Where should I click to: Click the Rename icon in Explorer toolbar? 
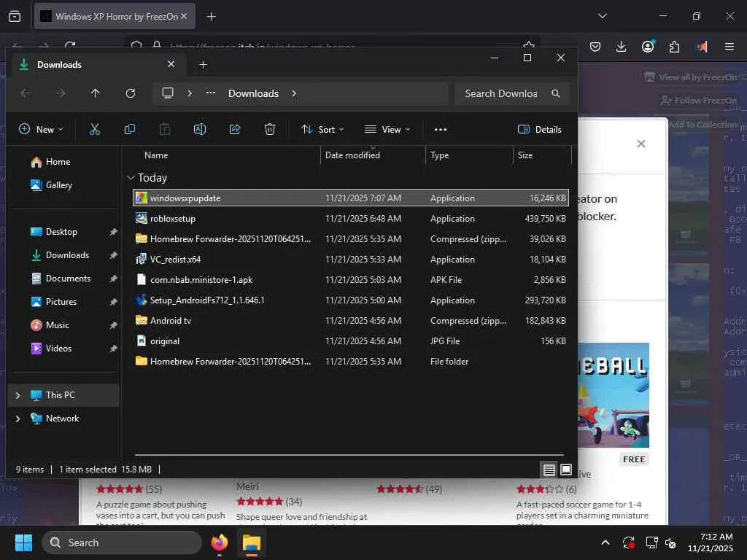click(200, 129)
